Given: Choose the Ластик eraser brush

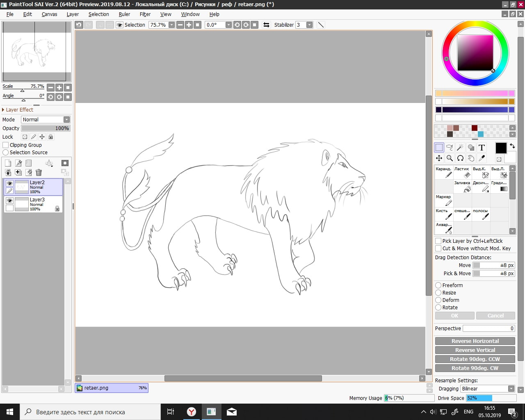Looking at the screenshot, I should point(462,173).
